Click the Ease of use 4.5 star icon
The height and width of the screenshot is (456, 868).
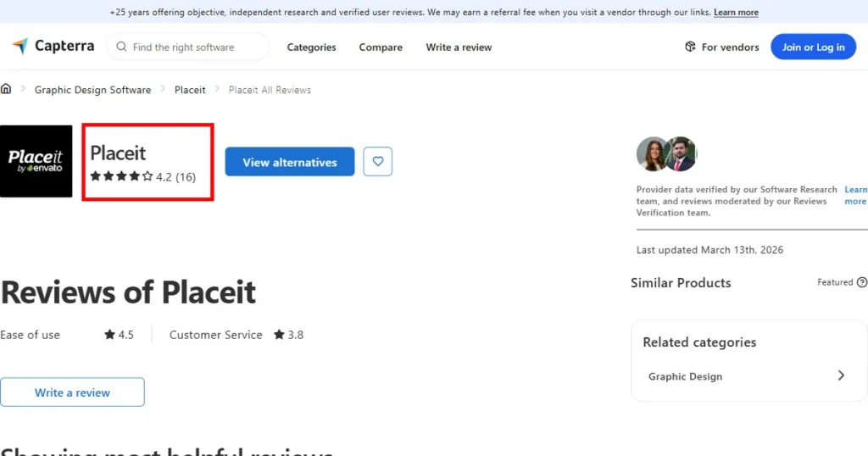click(109, 334)
